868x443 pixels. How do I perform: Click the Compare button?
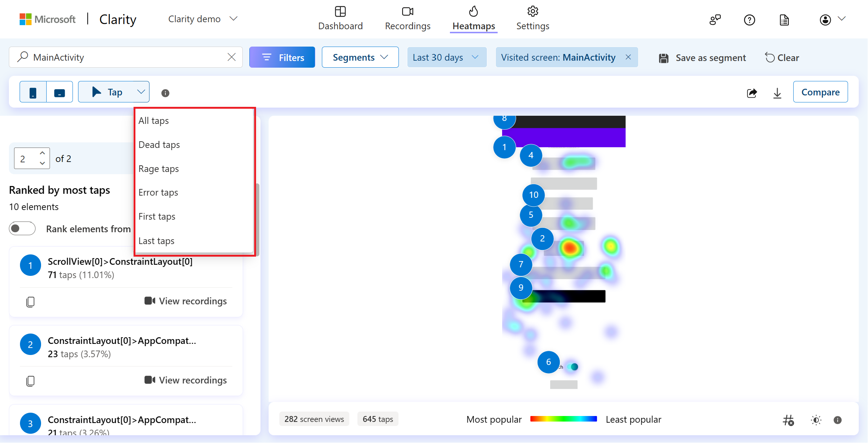(820, 92)
